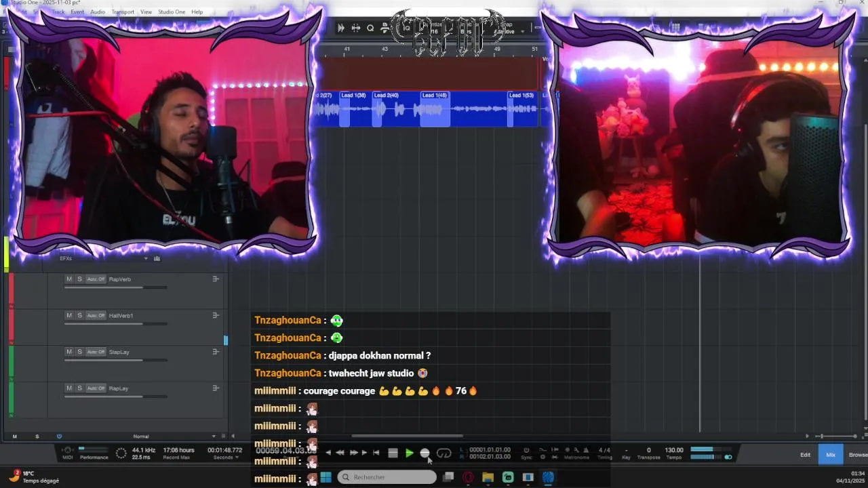868x488 pixels.
Task: Switch to the Mix view
Action: [x=831, y=455]
